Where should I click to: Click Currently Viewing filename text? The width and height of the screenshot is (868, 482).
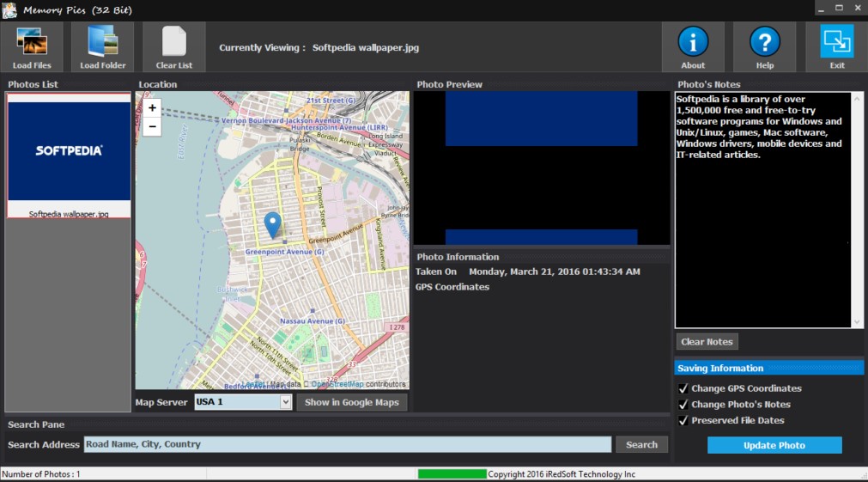tap(366, 47)
